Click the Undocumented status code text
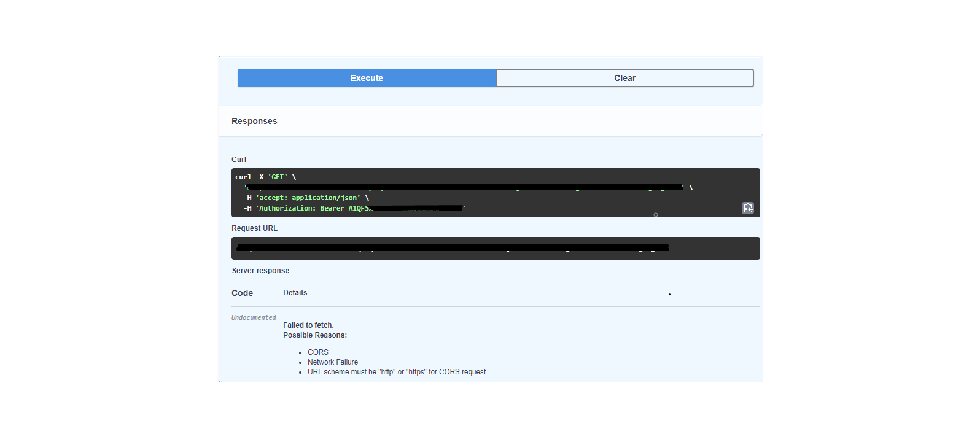 click(254, 317)
